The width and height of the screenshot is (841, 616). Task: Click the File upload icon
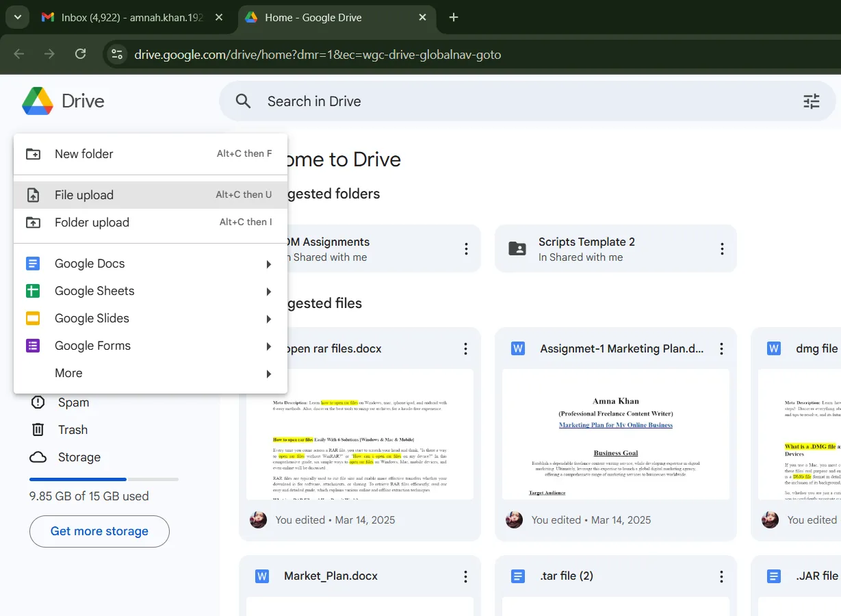(33, 195)
